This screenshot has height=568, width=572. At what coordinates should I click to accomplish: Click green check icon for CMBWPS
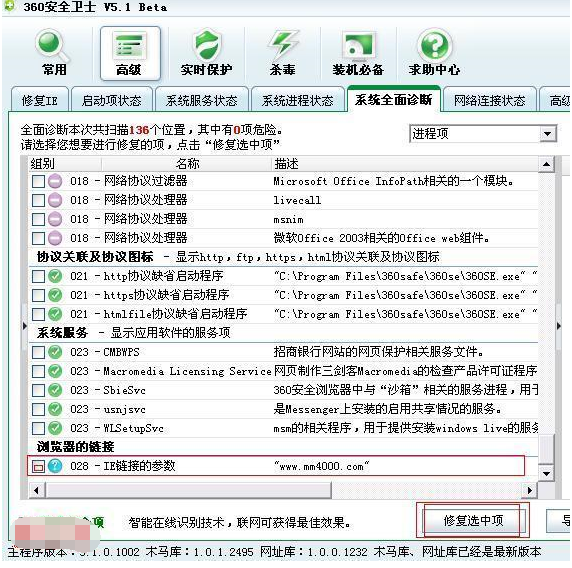point(55,352)
